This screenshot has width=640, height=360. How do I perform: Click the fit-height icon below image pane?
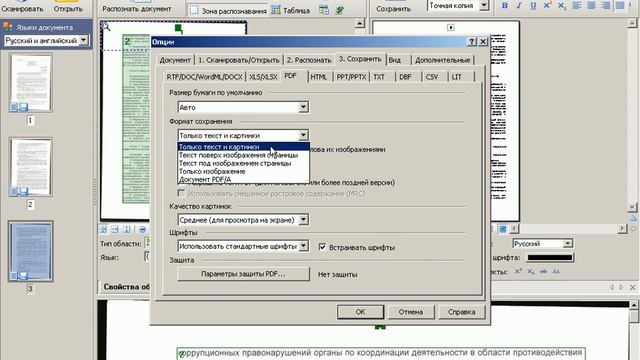tap(127, 229)
